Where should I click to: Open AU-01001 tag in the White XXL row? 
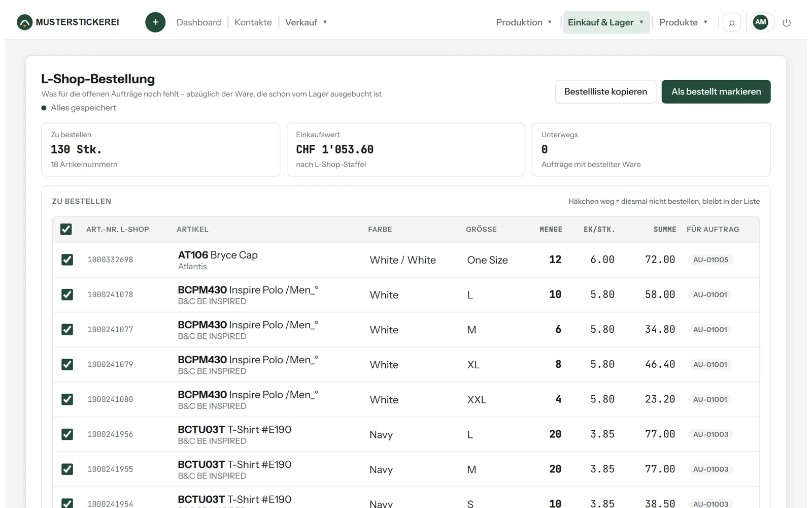710,399
